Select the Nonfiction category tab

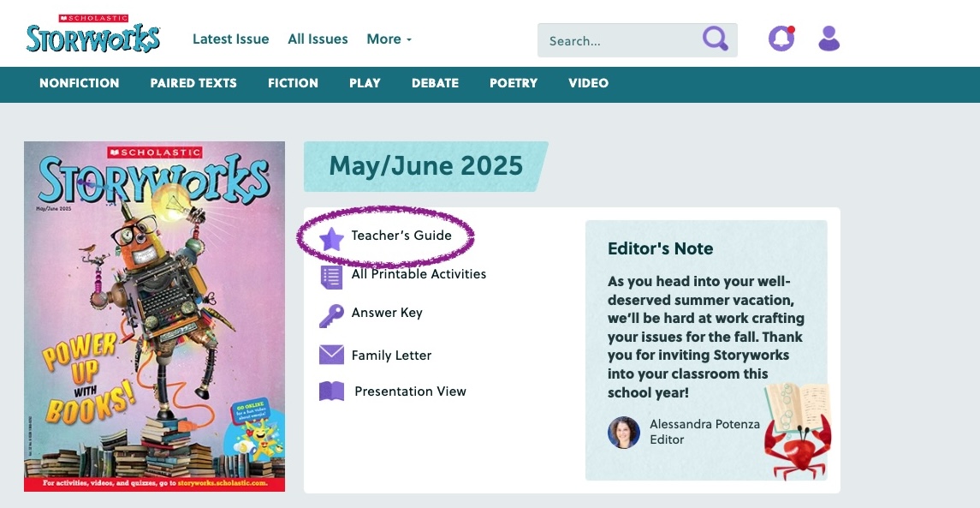click(x=80, y=83)
